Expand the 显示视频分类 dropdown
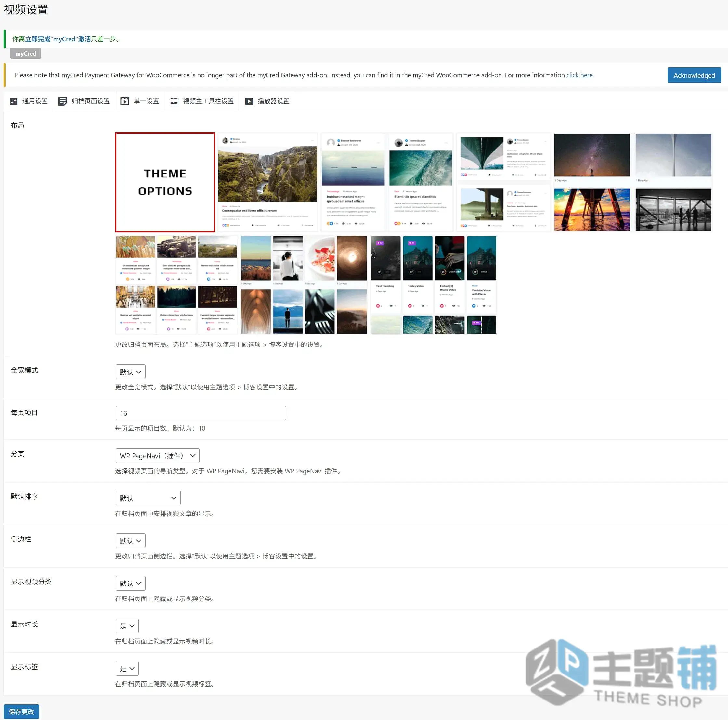Screen dimensions: 728x720 coord(130,583)
